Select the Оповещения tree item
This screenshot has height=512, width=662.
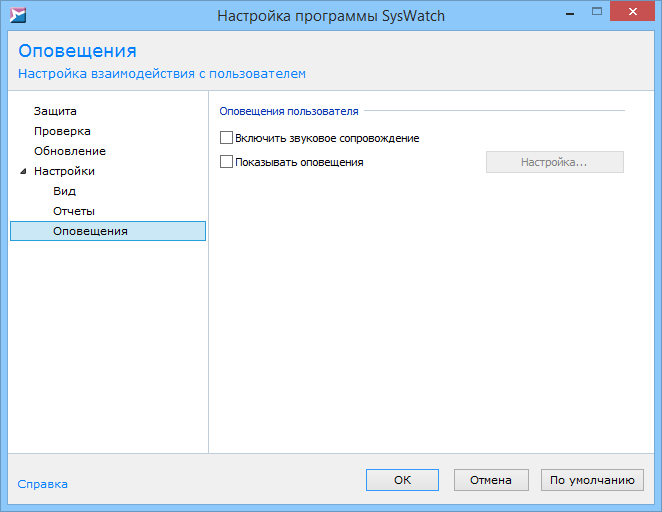108,231
